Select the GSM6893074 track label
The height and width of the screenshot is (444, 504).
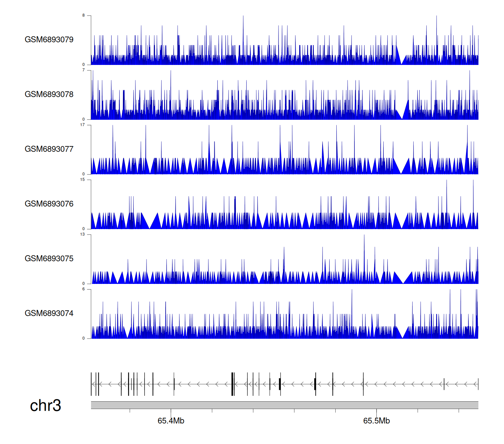coord(49,313)
